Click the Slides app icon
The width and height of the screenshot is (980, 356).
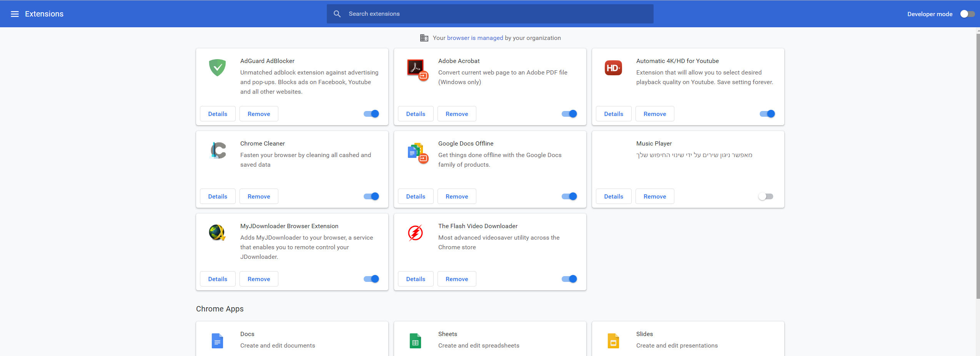click(613, 341)
